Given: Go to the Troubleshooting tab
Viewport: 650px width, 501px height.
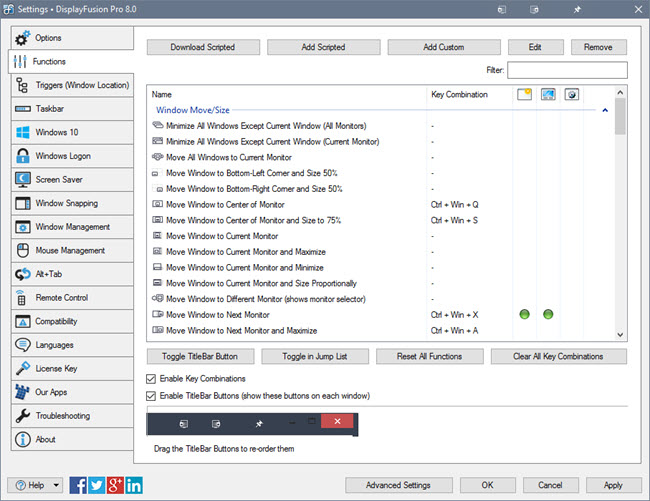Looking at the screenshot, I should point(72,416).
